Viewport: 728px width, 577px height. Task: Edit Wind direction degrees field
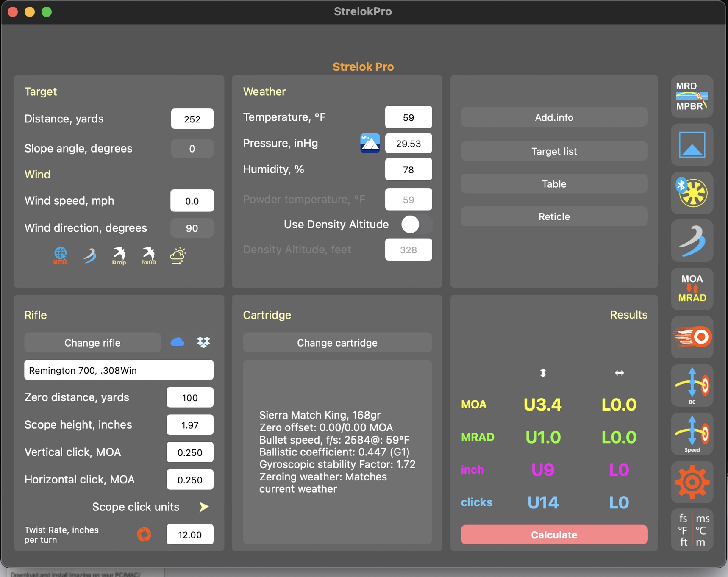192,228
